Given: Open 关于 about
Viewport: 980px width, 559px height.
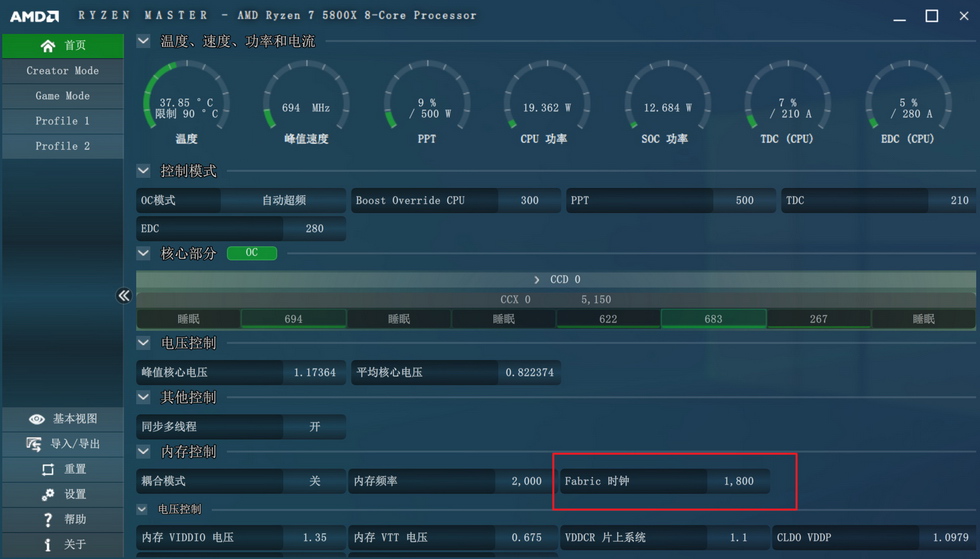Looking at the screenshot, I should [63, 544].
